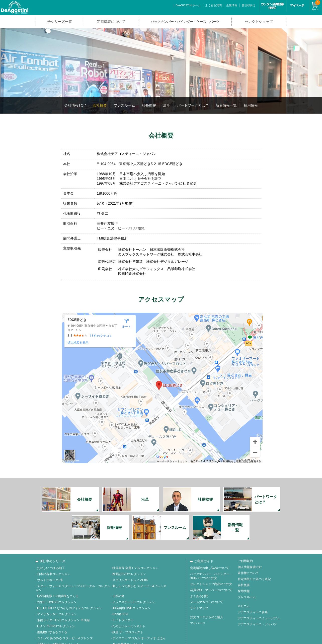
Task: Click 個人情報保護方針 footer link
Action: click(250, 567)
